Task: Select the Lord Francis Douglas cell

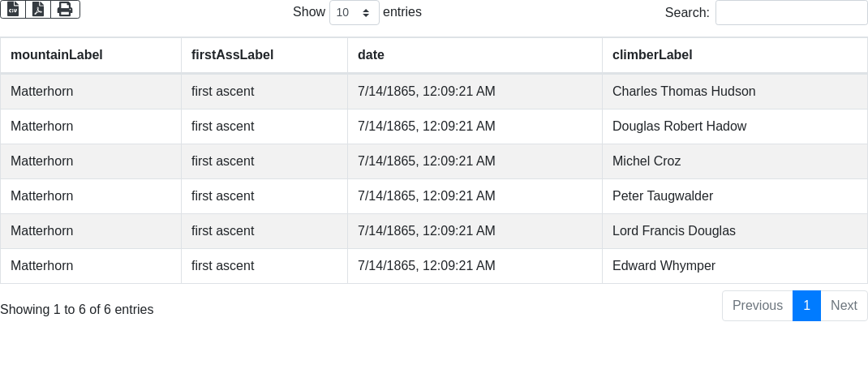Action: click(x=674, y=231)
